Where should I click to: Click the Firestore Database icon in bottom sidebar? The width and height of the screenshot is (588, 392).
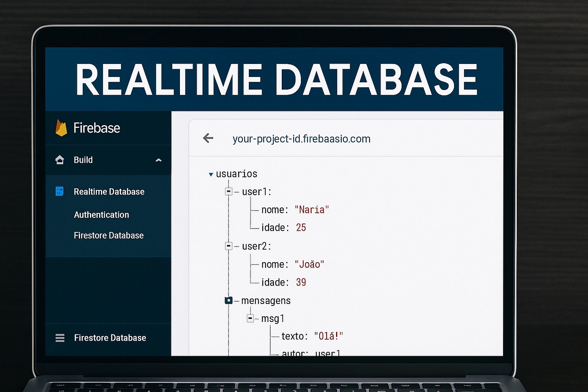(x=60, y=338)
